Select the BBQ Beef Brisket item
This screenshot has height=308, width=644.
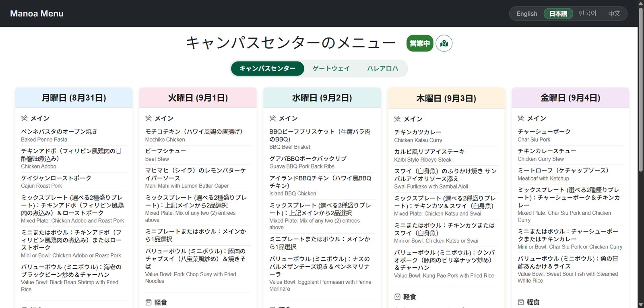(x=322, y=139)
